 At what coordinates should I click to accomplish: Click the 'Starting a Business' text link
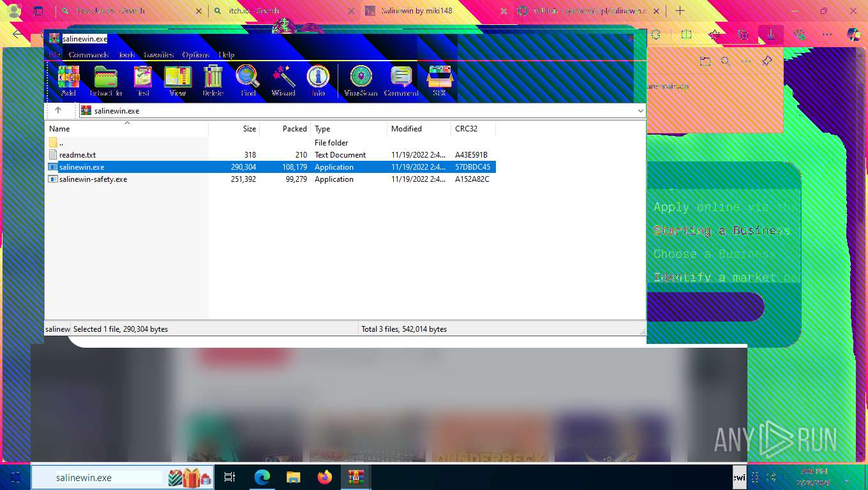tap(721, 230)
